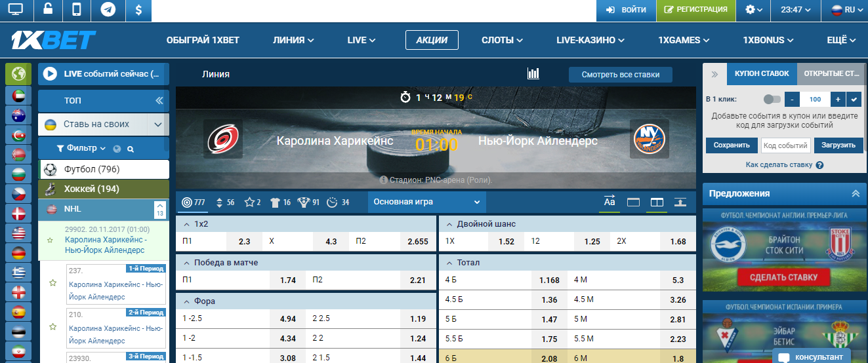This screenshot has height=363, width=868.
Task: Click the ВОЙТИ login button
Action: pos(625,10)
